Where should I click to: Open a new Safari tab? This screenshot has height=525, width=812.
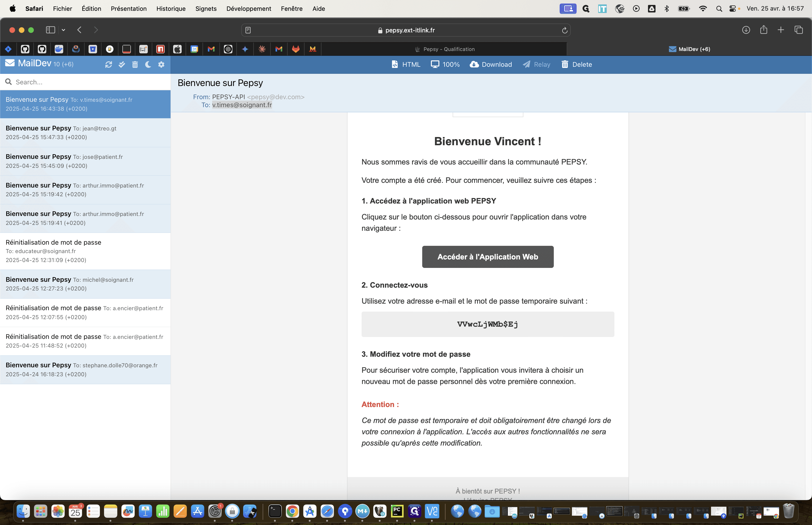click(x=781, y=30)
